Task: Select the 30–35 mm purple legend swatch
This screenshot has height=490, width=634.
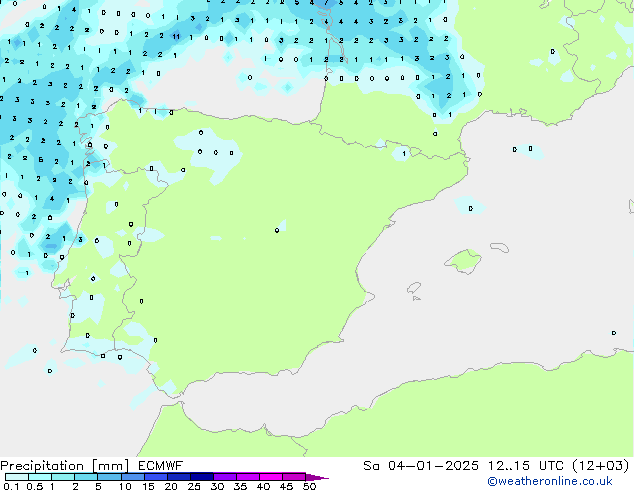Action: tap(225, 477)
